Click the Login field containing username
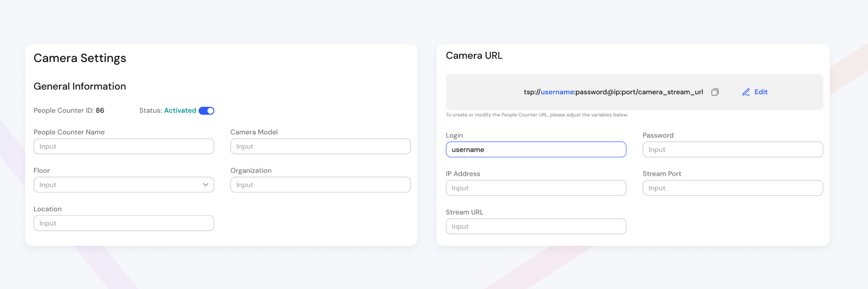 point(536,150)
